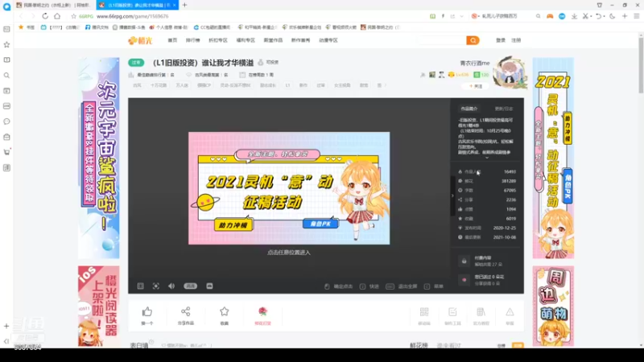The width and height of the screenshot is (644, 362).
Task: Click the screenshot focus icon in player bar
Action: (156, 286)
